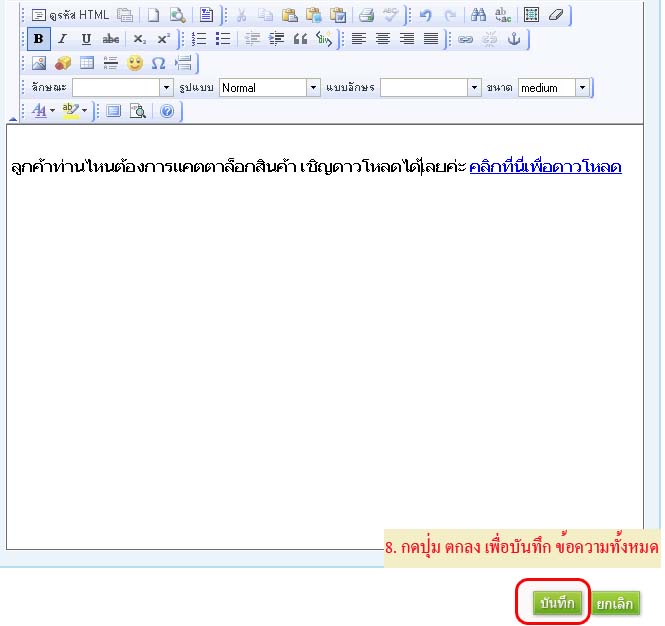Select Paste as plain text icon
The height and width of the screenshot is (626, 665).
click(x=314, y=15)
